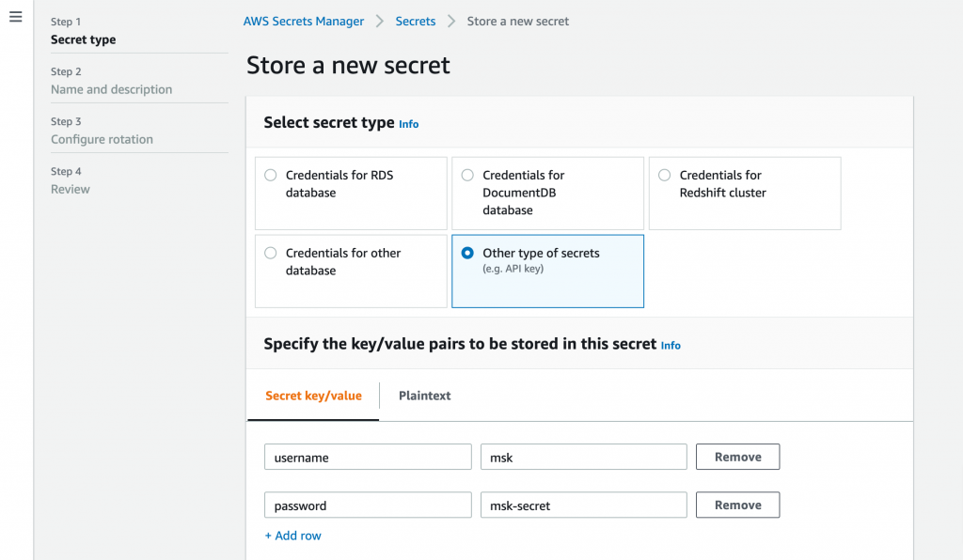The image size is (963, 560).
Task: Click the msk-secret value field
Action: point(583,505)
